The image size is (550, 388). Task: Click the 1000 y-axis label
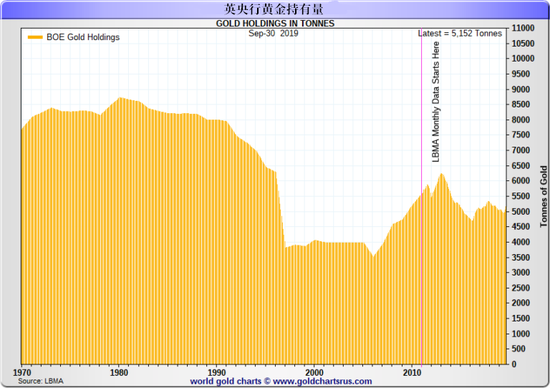(x=521, y=334)
